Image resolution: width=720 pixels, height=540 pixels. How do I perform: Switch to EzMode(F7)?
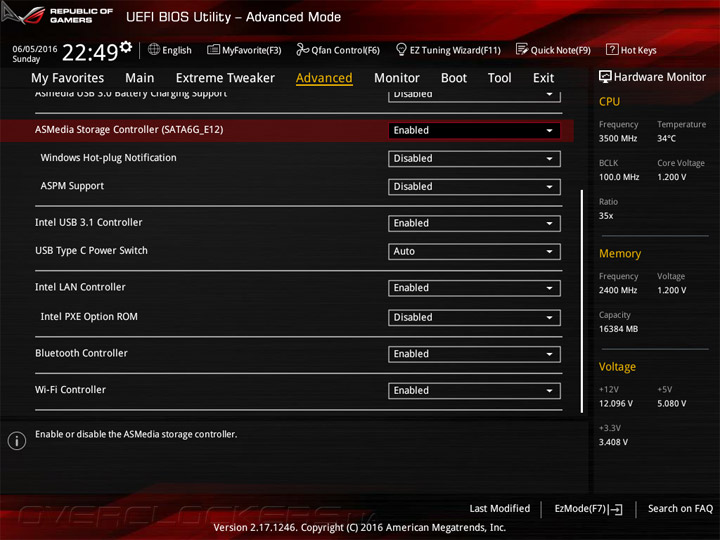[588, 509]
